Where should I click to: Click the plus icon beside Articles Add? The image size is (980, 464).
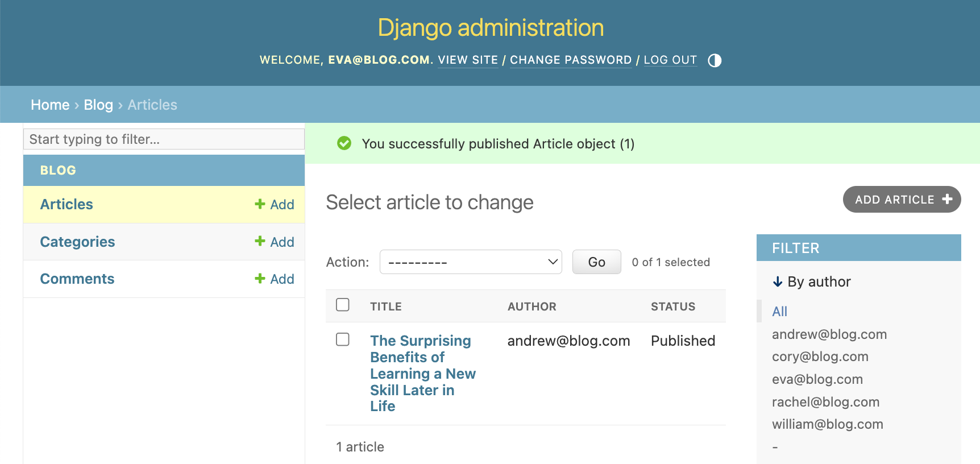point(260,204)
